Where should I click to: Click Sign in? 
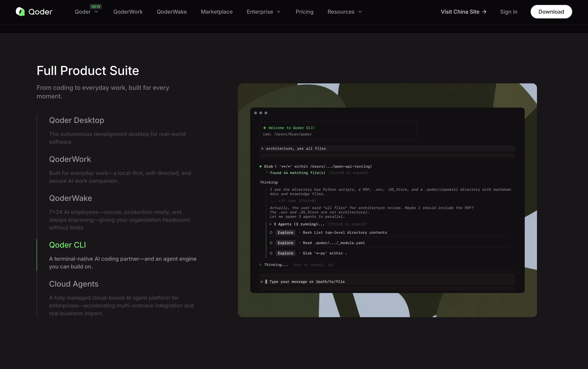[509, 12]
